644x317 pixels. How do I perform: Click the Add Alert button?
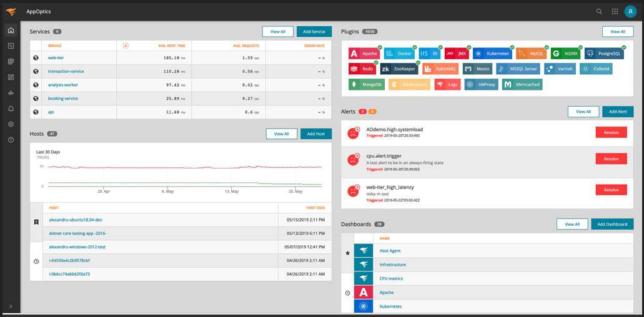tap(618, 112)
